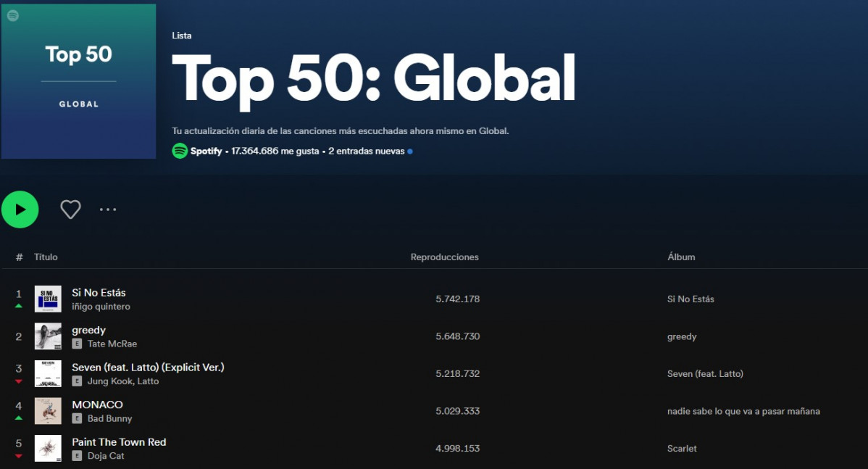Open album link Scarlet

coord(682,449)
